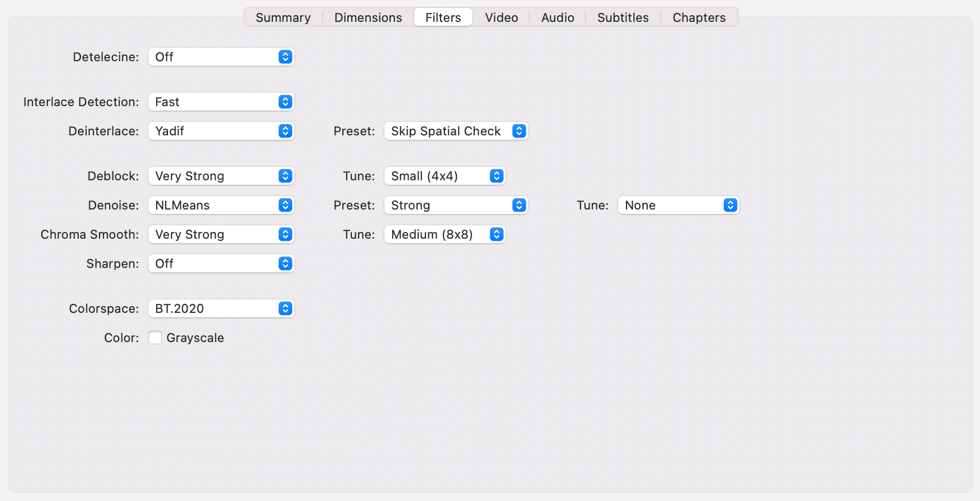980x501 pixels.
Task: Click the Skip Spatial Check preset arrows
Action: (519, 131)
